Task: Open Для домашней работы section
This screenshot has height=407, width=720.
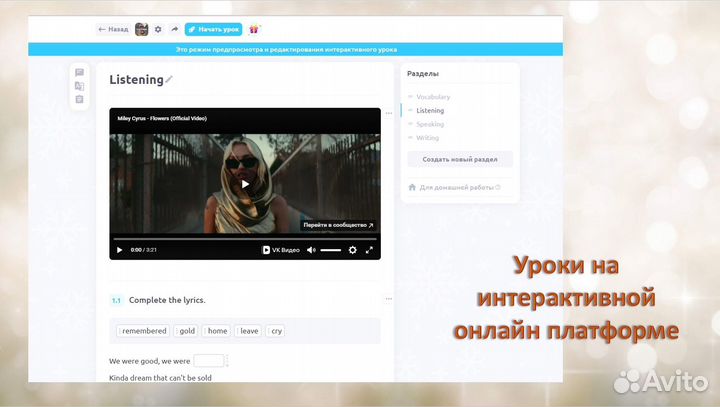Action: tap(456, 187)
